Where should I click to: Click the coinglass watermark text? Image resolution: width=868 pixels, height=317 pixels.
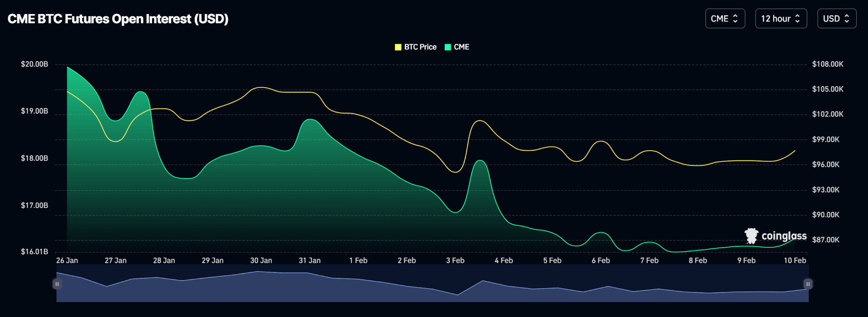click(x=784, y=236)
